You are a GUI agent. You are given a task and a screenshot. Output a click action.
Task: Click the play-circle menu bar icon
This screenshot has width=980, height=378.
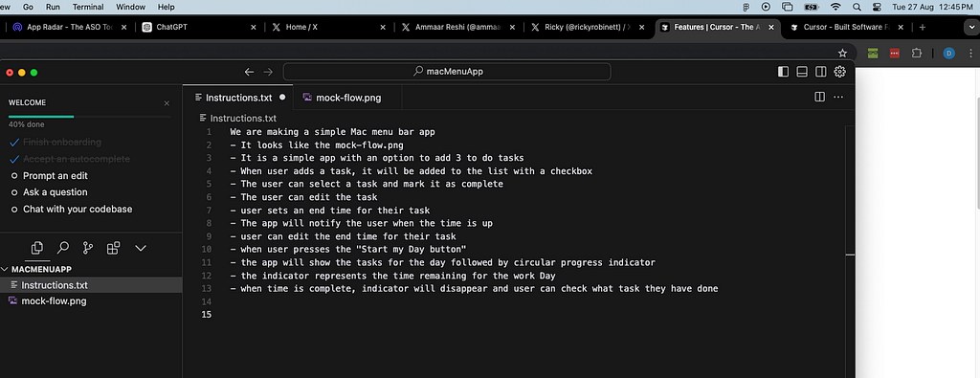pos(766,7)
